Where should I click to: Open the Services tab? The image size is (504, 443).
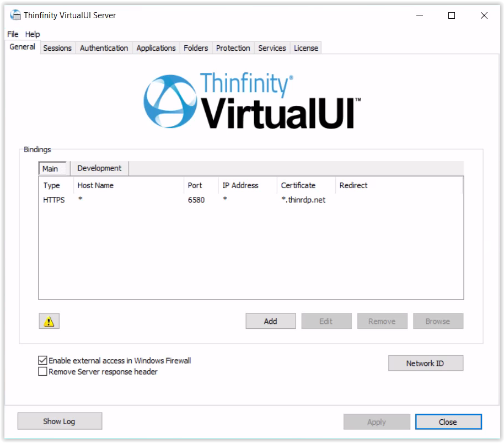pyautogui.click(x=272, y=48)
